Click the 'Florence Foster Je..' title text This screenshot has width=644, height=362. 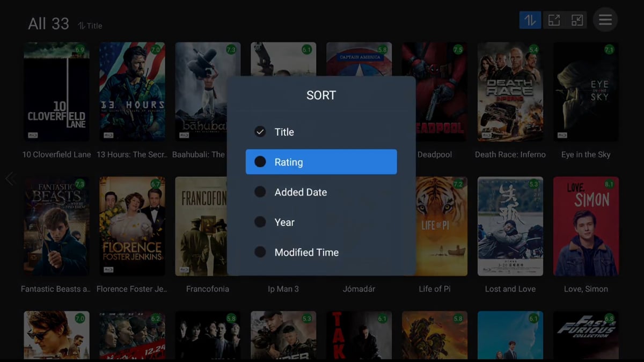pos(132,289)
